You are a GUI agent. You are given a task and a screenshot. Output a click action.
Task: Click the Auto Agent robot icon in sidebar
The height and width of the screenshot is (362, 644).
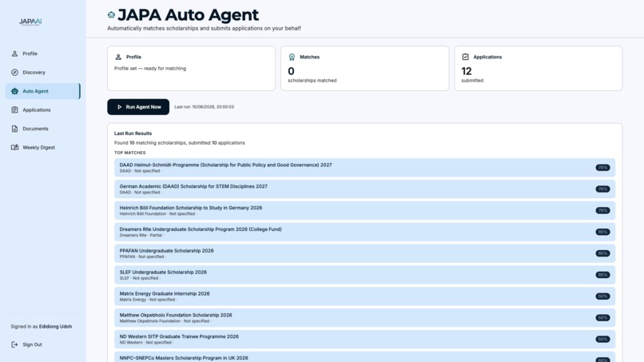[15, 91]
